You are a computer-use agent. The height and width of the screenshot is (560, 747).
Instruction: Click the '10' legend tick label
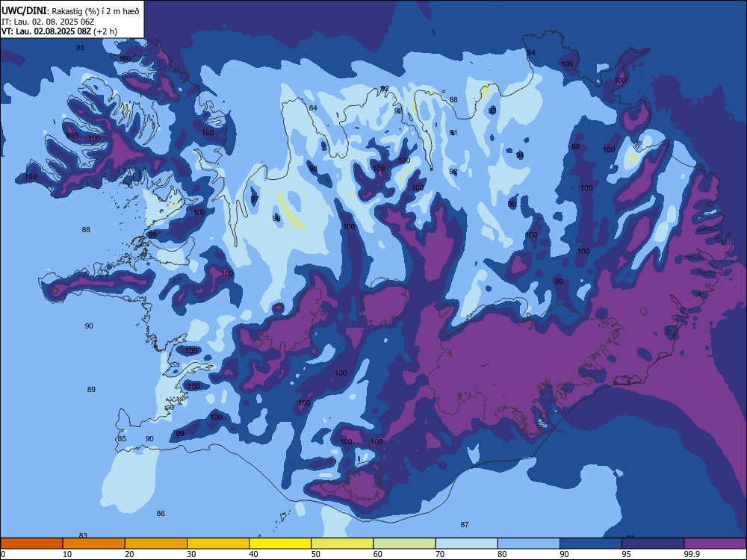coord(67,554)
